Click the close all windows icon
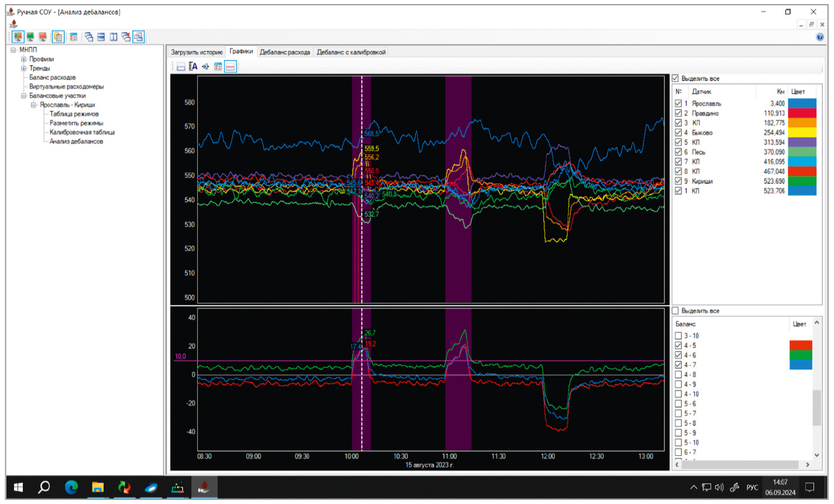The height and width of the screenshot is (504, 834). 126,37
